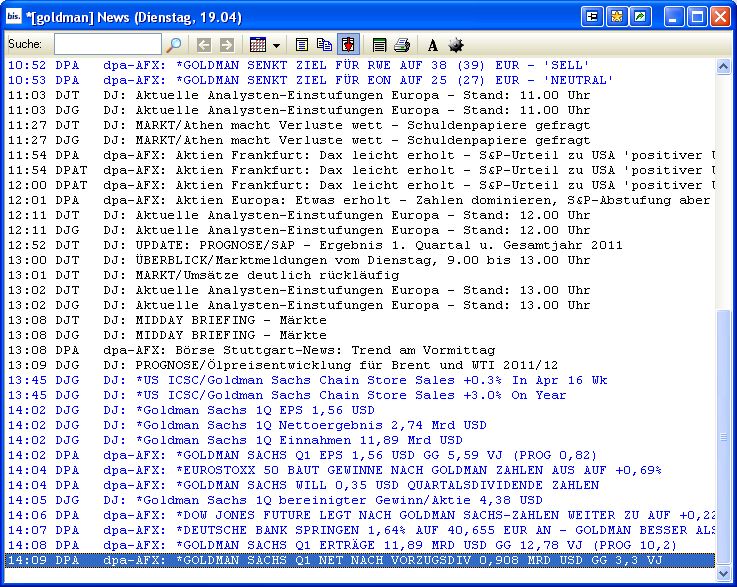Close the News window

pos(720,17)
